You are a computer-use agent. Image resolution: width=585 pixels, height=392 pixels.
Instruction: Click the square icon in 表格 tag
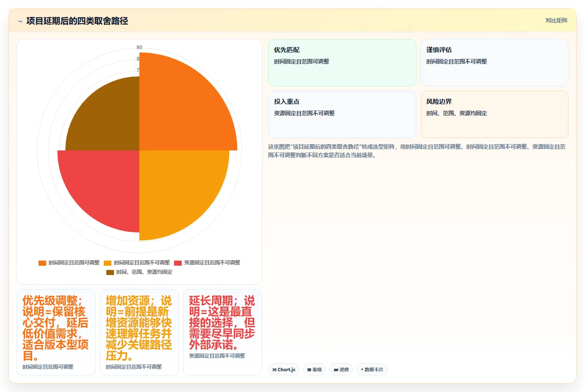[309, 370]
